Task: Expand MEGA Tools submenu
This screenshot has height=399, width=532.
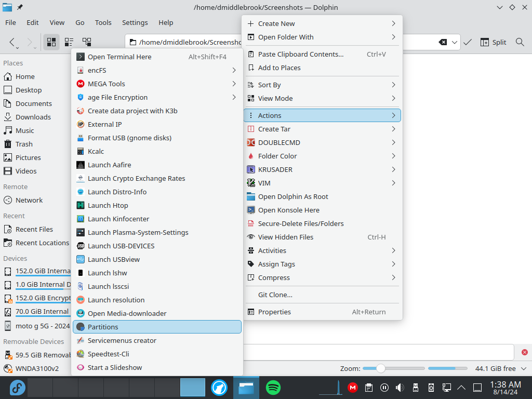Action: click(157, 84)
